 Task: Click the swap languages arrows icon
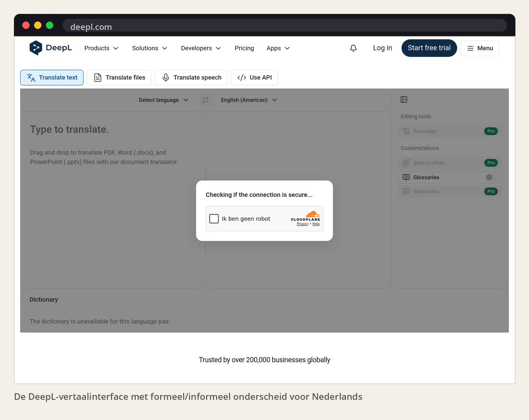205,100
